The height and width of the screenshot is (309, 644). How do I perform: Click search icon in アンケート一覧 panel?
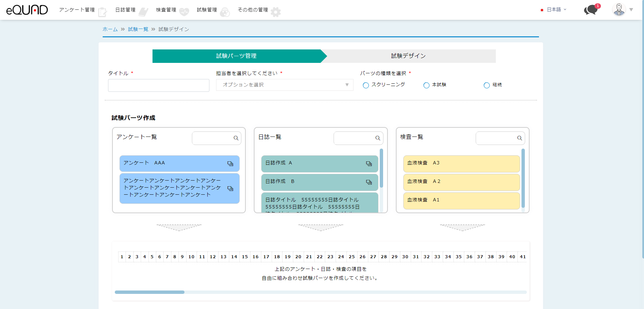(x=236, y=138)
